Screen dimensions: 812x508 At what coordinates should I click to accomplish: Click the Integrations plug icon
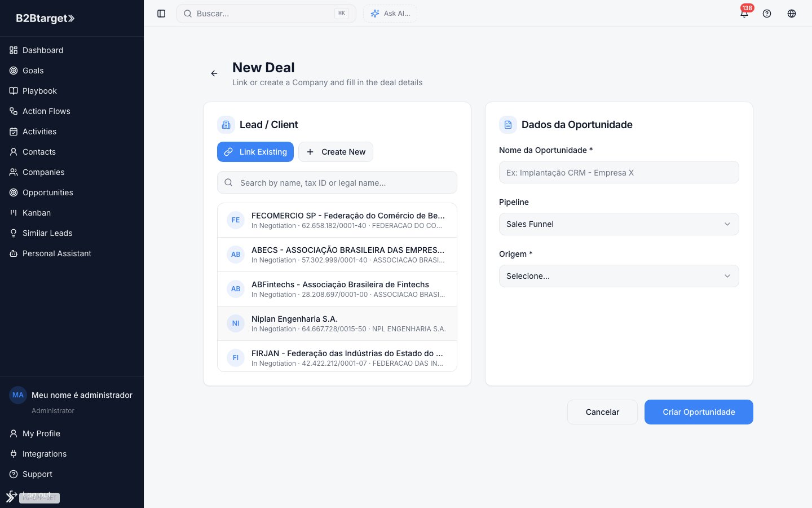click(x=14, y=454)
